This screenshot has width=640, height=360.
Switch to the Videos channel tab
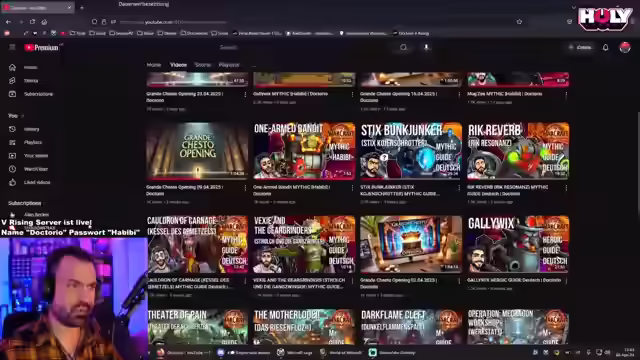coord(178,65)
